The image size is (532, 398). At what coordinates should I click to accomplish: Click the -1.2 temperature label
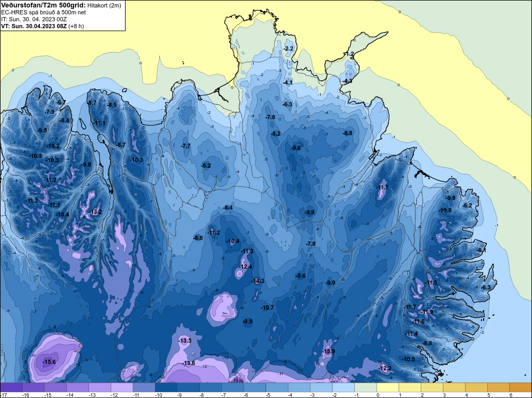[350, 54]
